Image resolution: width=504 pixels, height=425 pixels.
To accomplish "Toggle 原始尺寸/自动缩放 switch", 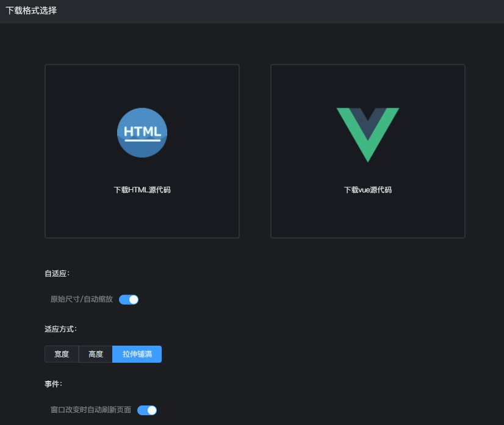I will 129,300.
